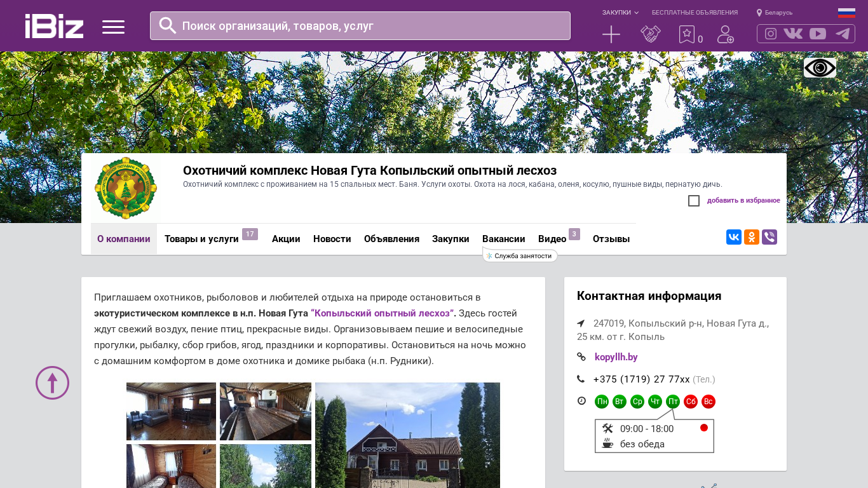Screen dimensions: 868x488
Task: Open iBiz YouTube channel
Action: (x=818, y=34)
